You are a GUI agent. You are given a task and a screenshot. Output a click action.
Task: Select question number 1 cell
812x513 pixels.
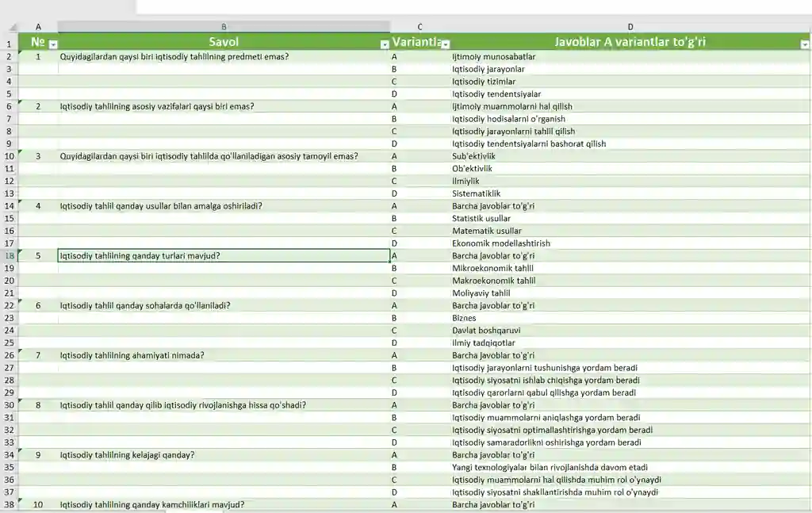38,56
